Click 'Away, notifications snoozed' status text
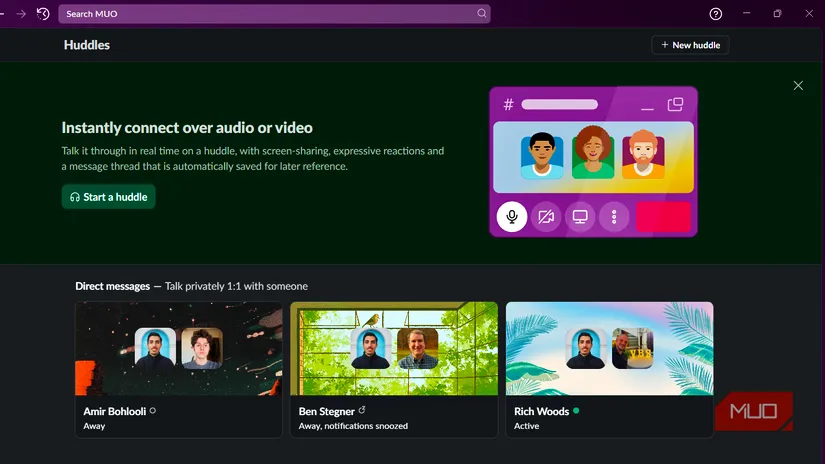This screenshot has width=825, height=464. (353, 426)
